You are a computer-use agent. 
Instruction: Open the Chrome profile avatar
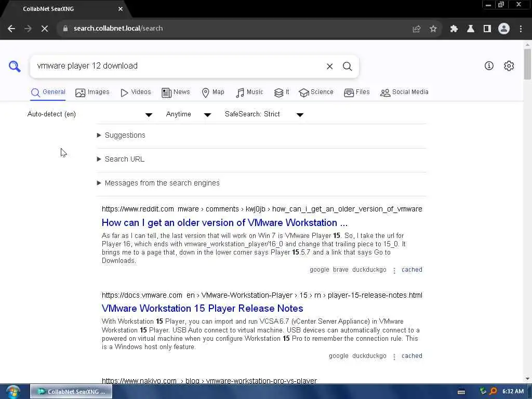pyautogui.click(x=504, y=29)
